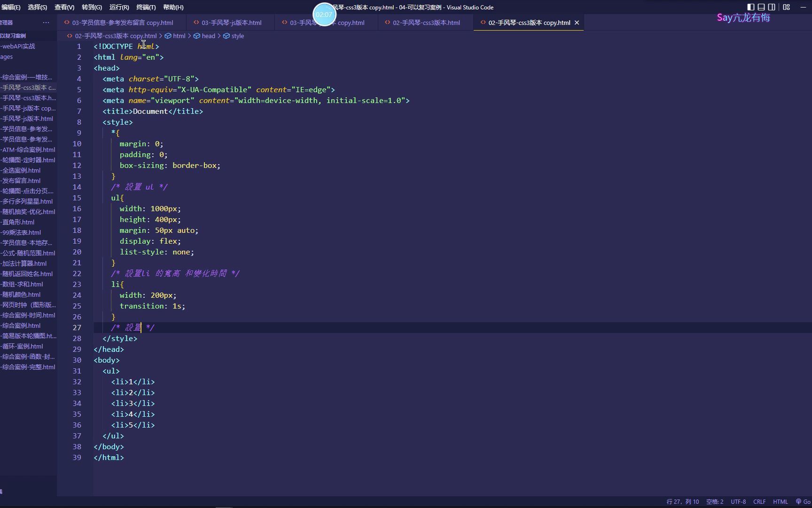This screenshot has width=812, height=508.
Task: Click the style symbol icon in breadcrumb
Action: click(226, 36)
